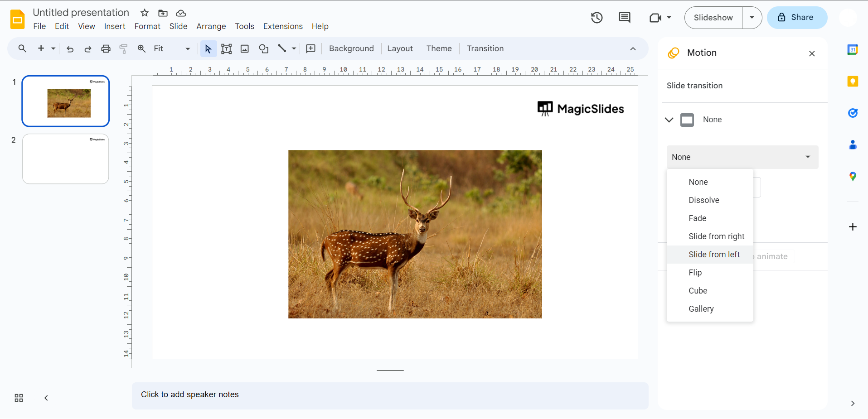Image resolution: width=868 pixels, height=419 pixels.
Task: Collapse the slide transition section chevron
Action: (669, 120)
